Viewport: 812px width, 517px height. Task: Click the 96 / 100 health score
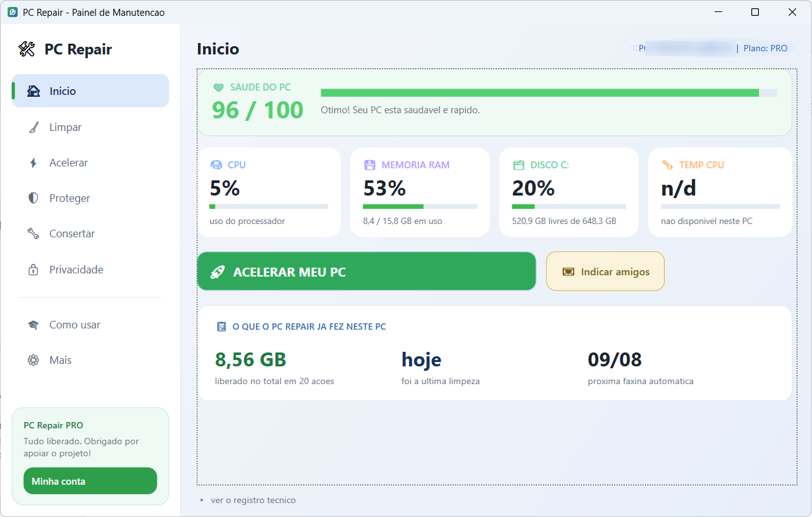pos(258,110)
